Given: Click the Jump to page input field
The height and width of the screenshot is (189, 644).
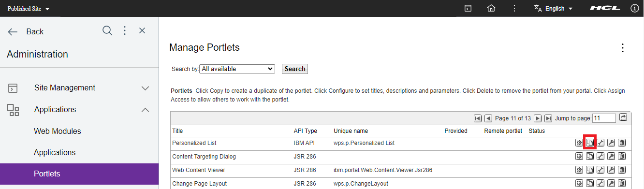Looking at the screenshot, I should pos(604,118).
